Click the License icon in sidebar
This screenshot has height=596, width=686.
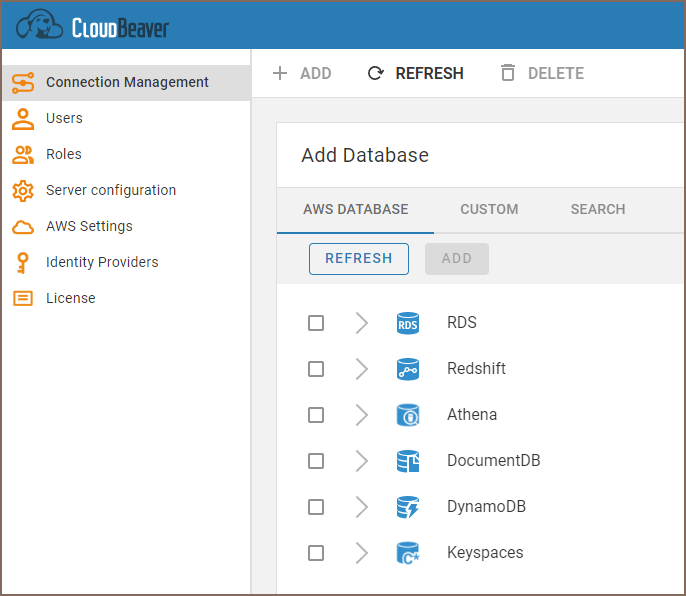tap(22, 298)
